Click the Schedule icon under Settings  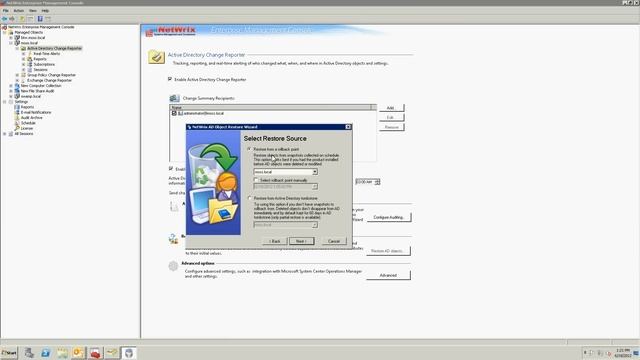coord(17,122)
